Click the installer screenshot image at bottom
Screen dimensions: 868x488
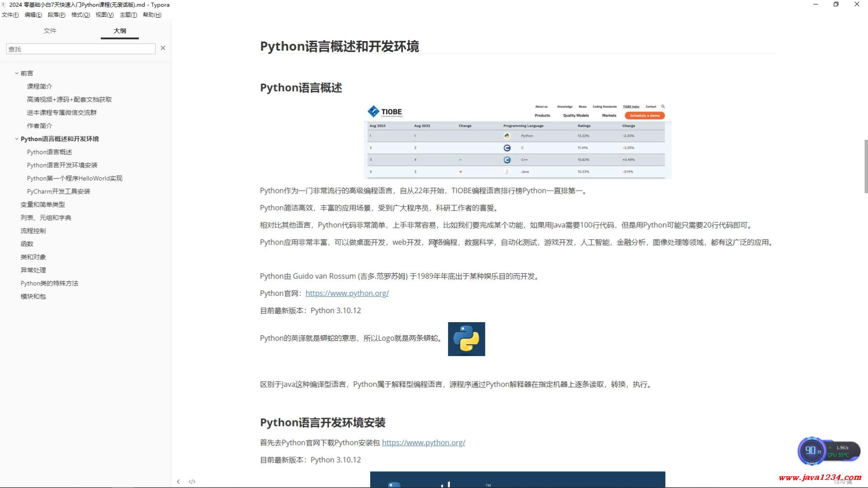[518, 479]
